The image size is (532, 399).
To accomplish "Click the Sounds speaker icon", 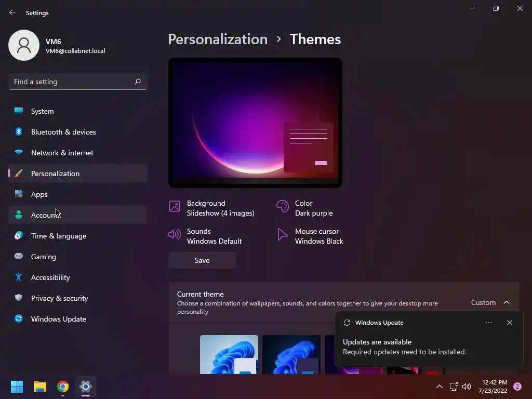I will [175, 234].
